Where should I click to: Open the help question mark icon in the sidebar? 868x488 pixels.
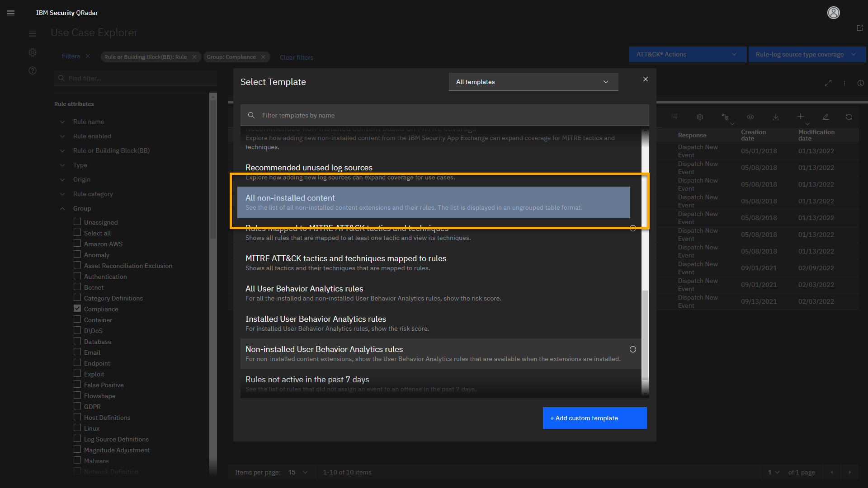click(33, 70)
